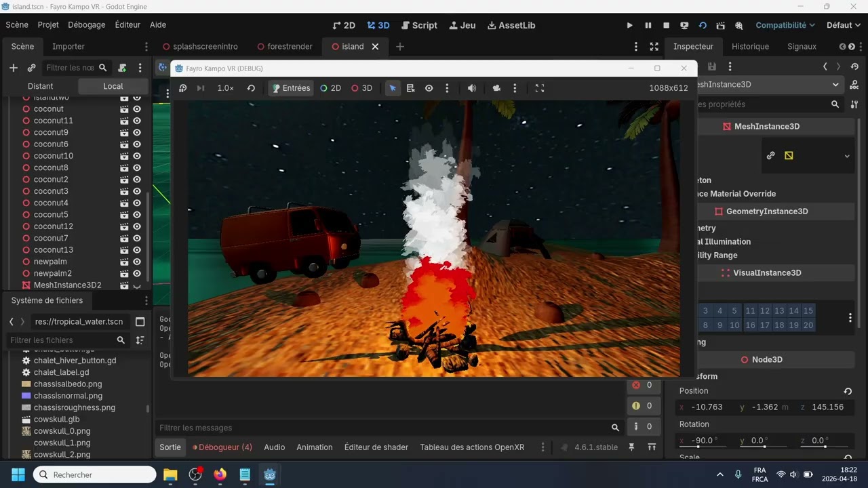Toggle visibility of newpalm node
This screenshot has height=488, width=868.
(x=137, y=262)
